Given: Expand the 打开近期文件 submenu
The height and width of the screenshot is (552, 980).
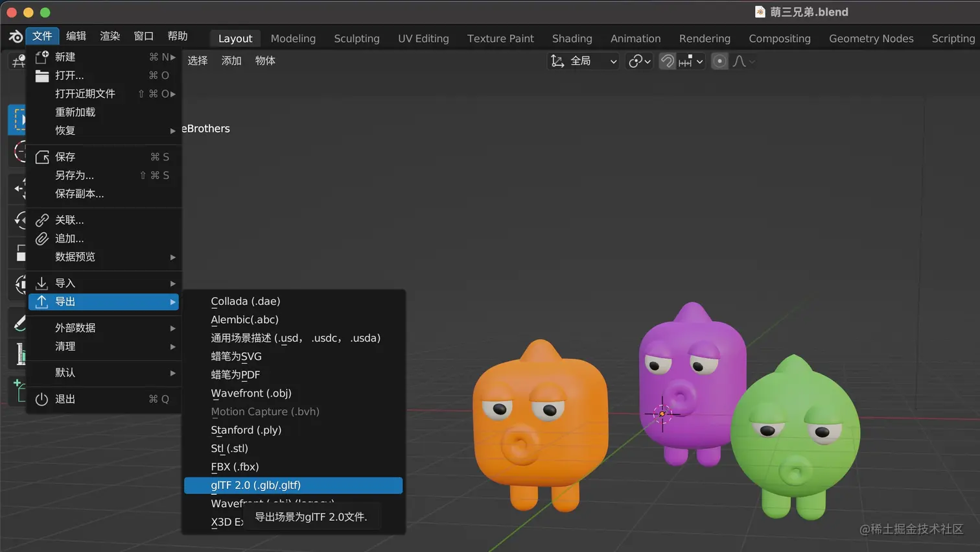Looking at the screenshot, I should click(104, 94).
